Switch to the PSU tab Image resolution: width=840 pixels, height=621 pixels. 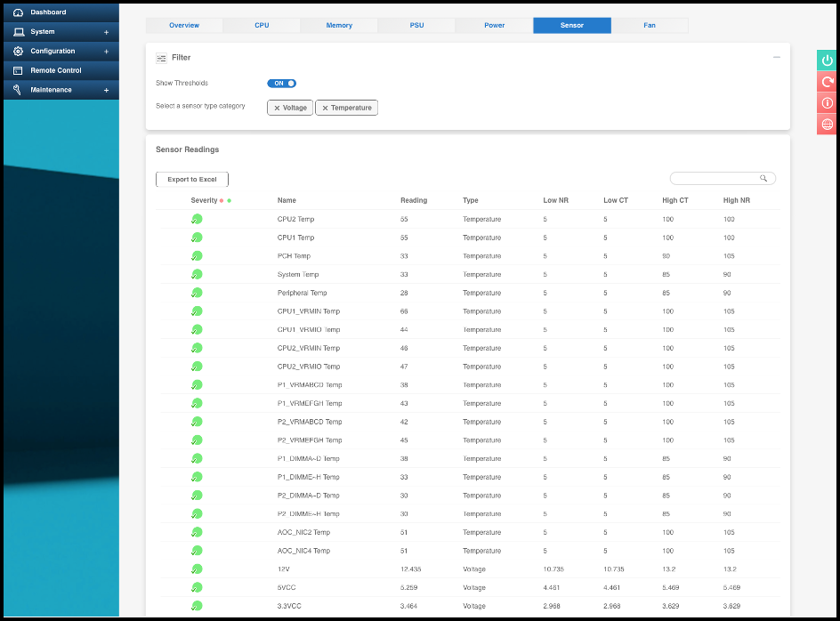[x=416, y=25]
